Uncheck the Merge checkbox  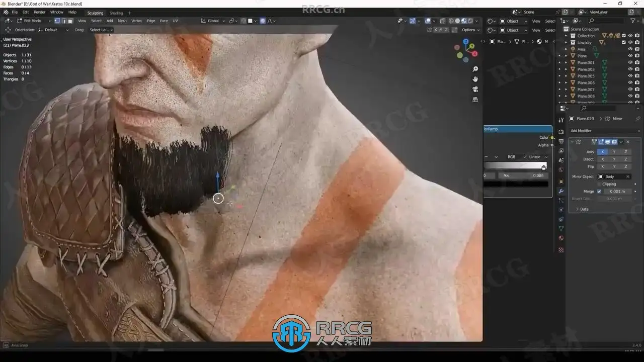click(x=599, y=192)
